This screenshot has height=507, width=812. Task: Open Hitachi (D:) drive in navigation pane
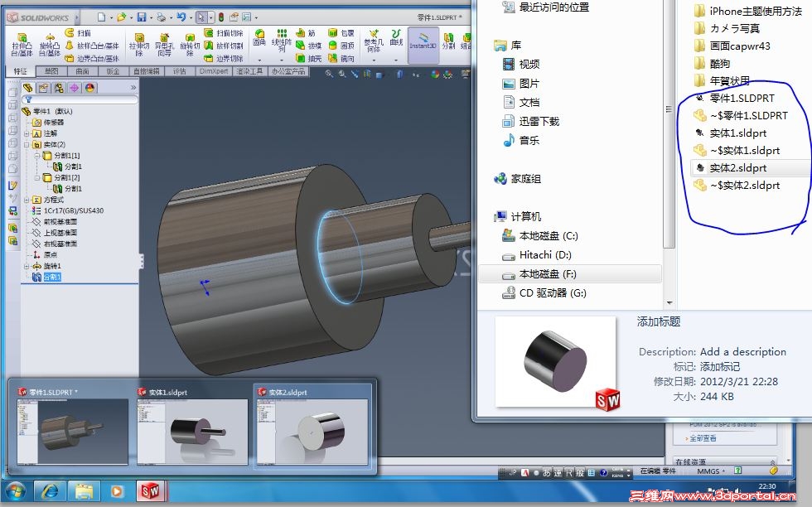click(537, 255)
